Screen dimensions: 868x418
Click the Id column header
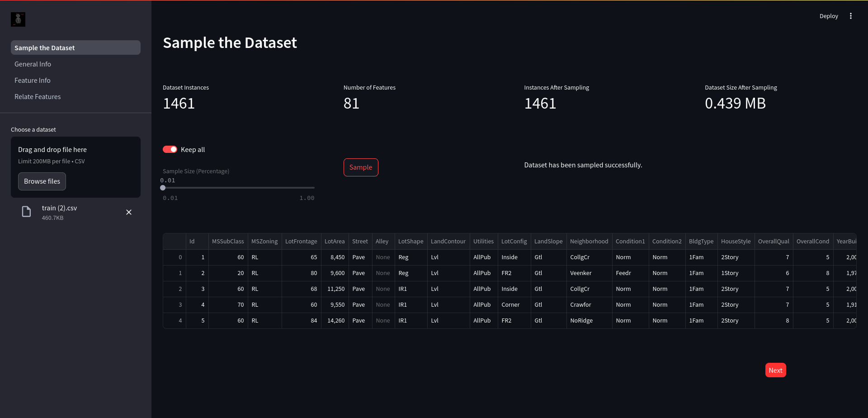[x=197, y=241]
